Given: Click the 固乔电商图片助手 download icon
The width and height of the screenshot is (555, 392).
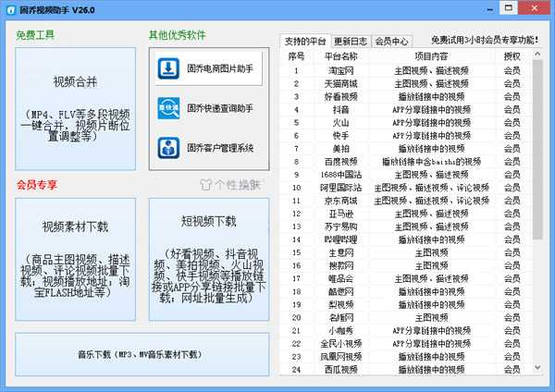Looking at the screenshot, I should [x=168, y=68].
